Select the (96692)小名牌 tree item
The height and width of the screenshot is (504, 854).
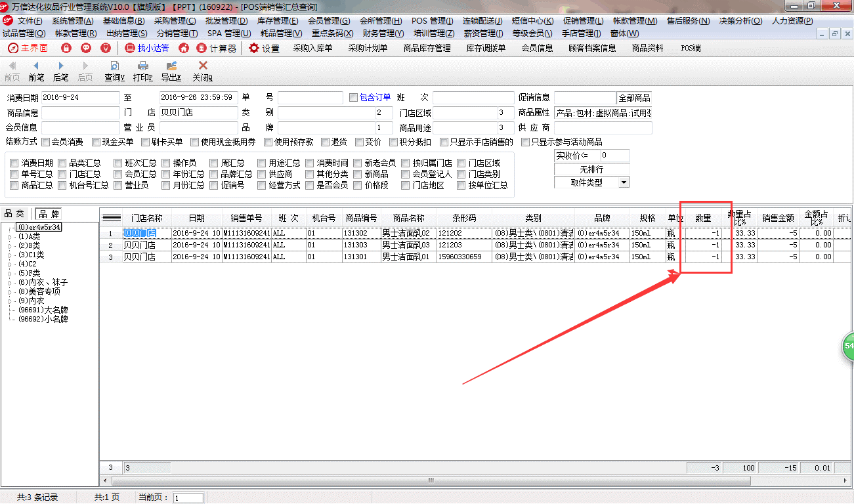click(x=43, y=319)
